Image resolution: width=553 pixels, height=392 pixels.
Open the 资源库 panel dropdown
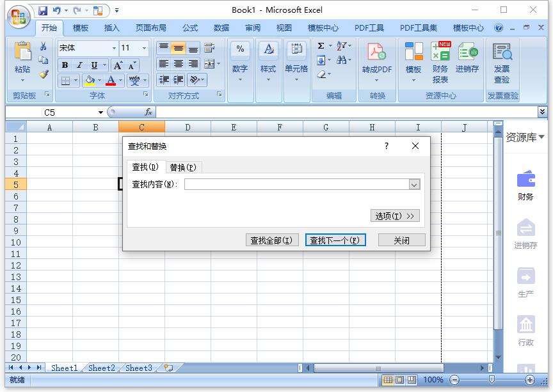pyautogui.click(x=541, y=137)
